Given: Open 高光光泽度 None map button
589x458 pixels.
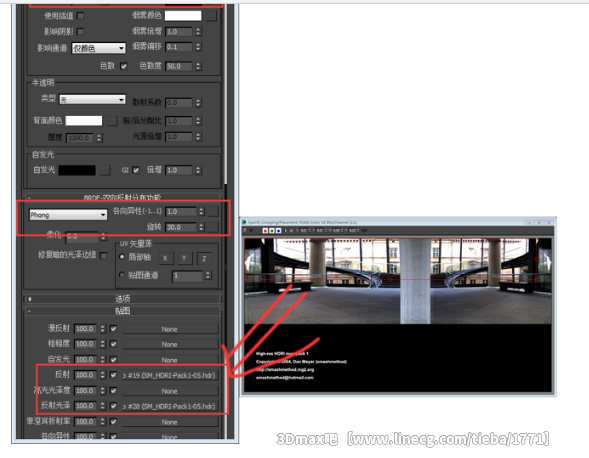Looking at the screenshot, I should pos(170,391).
